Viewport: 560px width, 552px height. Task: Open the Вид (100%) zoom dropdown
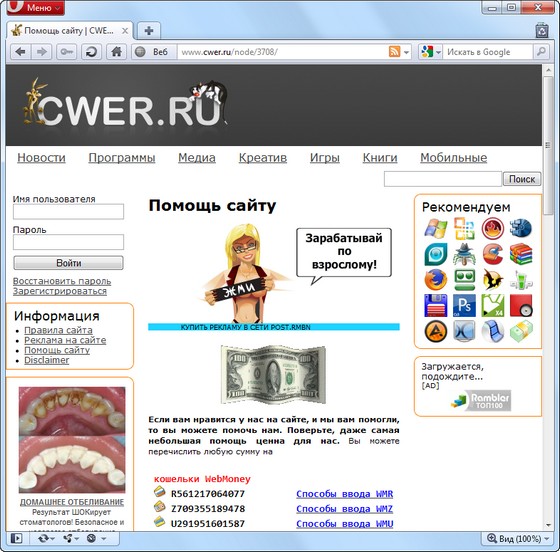(x=518, y=538)
